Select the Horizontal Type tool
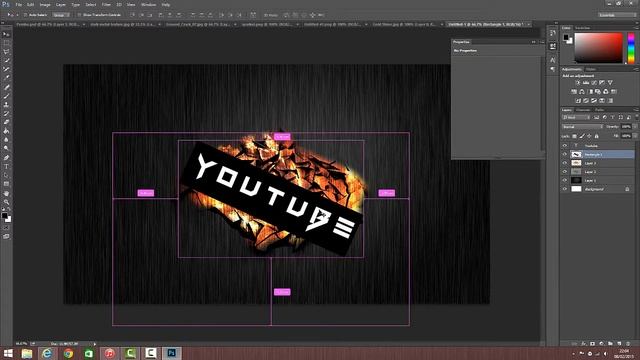This screenshot has height=360, width=640. [x=6, y=167]
